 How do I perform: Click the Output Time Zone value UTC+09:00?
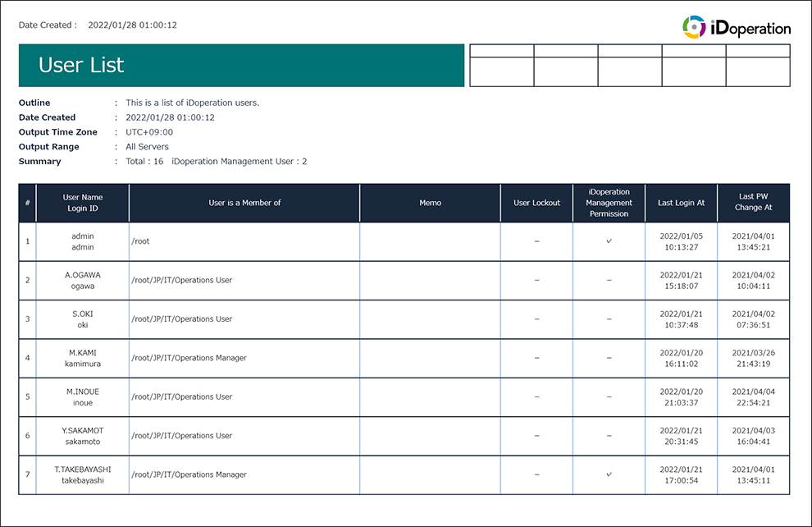pyautogui.click(x=149, y=132)
